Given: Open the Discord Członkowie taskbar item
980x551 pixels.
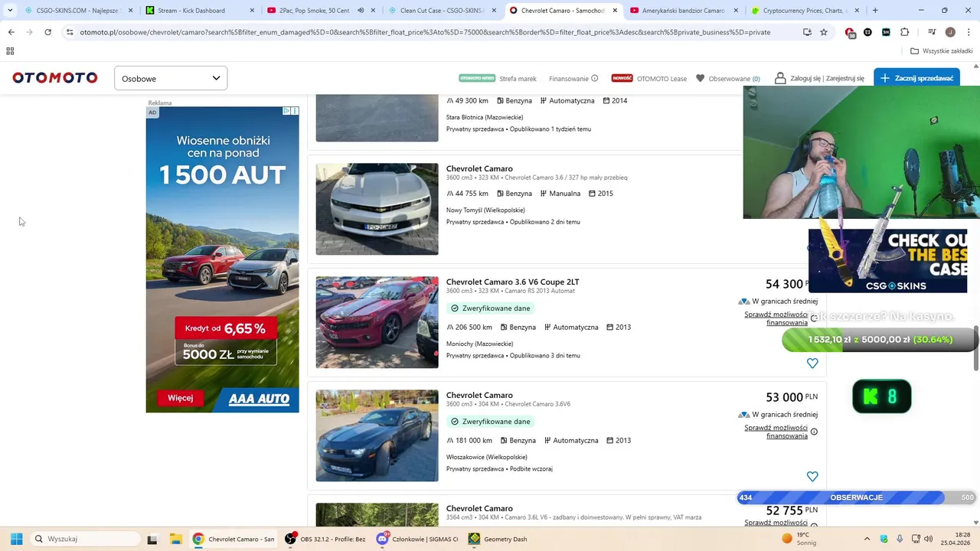Looking at the screenshot, I should [418, 539].
